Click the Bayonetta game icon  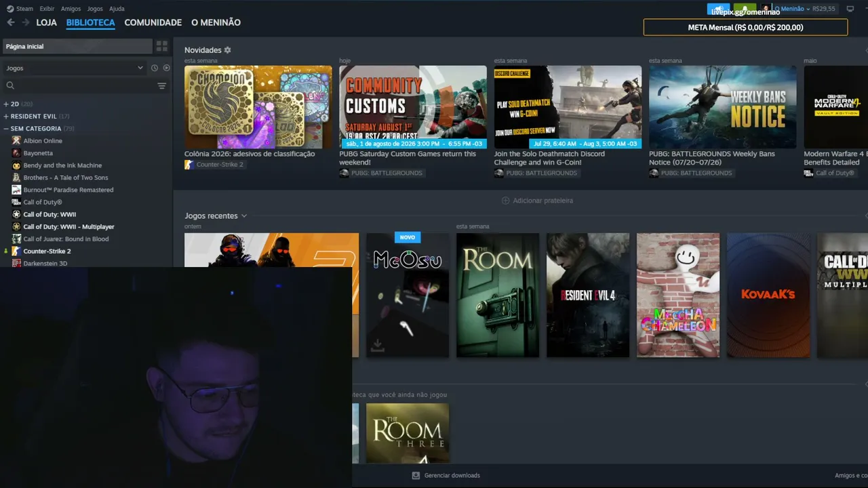pyautogui.click(x=17, y=153)
